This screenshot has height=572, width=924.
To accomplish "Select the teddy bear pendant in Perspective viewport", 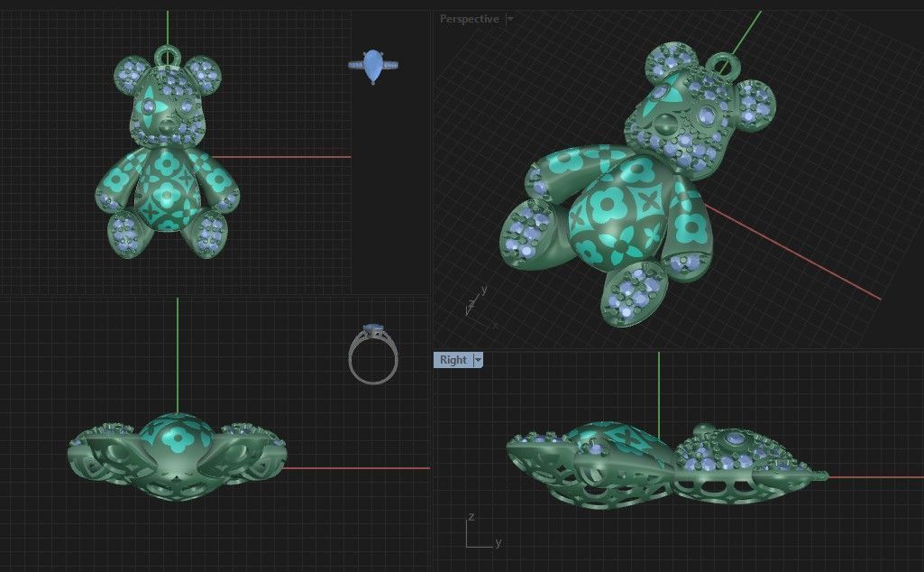I will click(x=636, y=186).
